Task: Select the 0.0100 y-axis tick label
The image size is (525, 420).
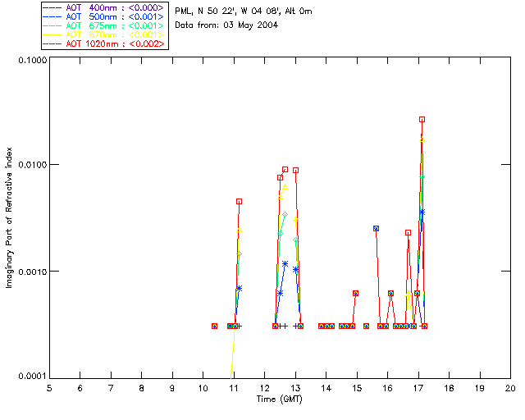Action: [33, 164]
